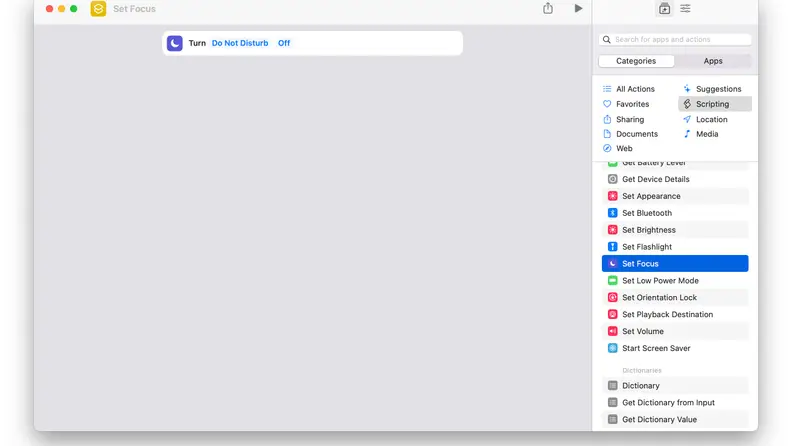Click the magnifying glass search icon
Screen dimensions: 792x446
tap(607, 39)
